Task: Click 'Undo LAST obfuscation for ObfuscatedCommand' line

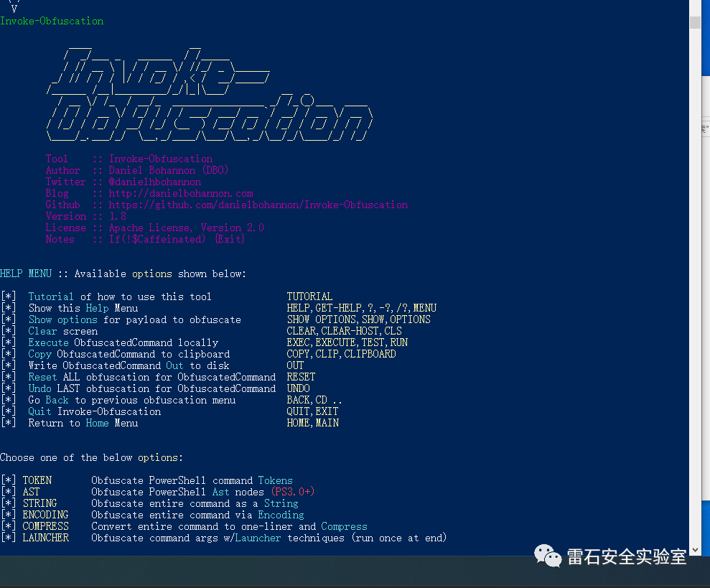Action: click(152, 388)
